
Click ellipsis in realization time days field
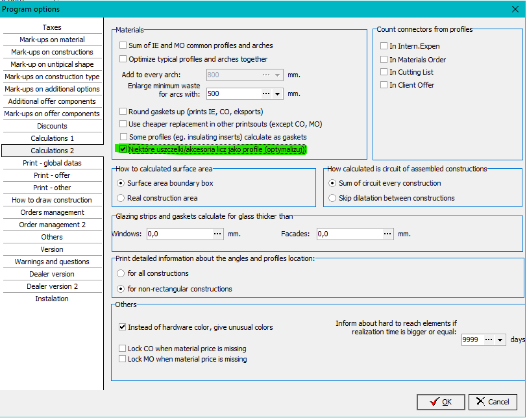coord(489,340)
